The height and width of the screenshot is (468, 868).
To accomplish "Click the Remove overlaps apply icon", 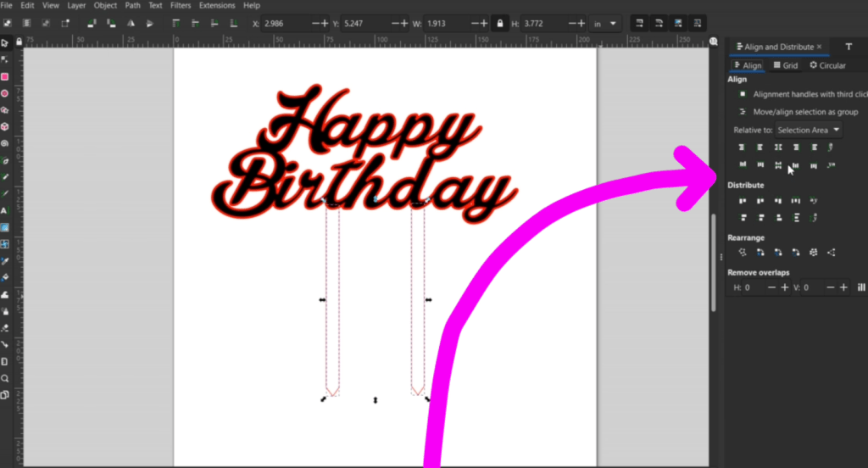I will pos(861,288).
